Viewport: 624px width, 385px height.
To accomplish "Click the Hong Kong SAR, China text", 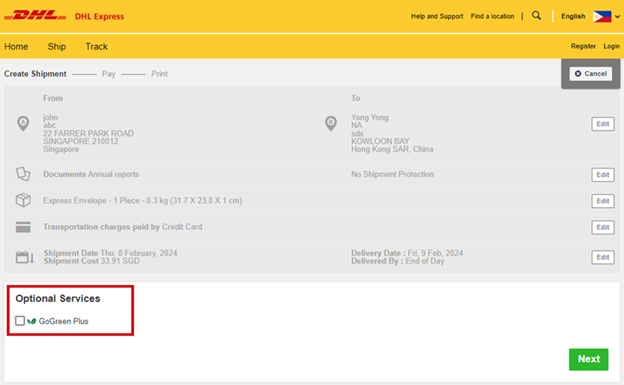I will [x=392, y=149].
